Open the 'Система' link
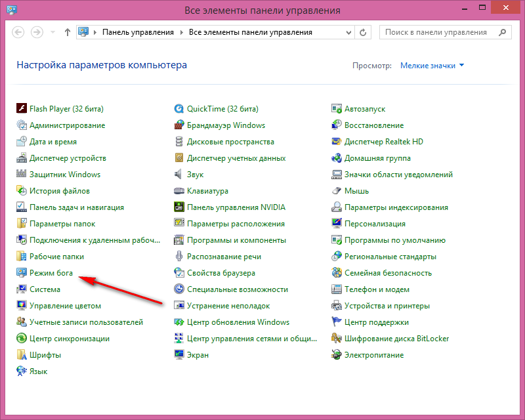This screenshot has width=525, height=420. pos(45,289)
